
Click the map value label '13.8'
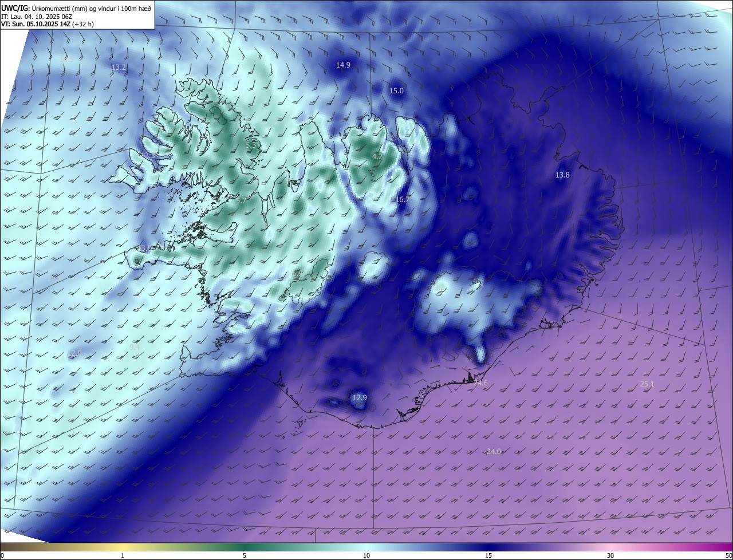(562, 175)
